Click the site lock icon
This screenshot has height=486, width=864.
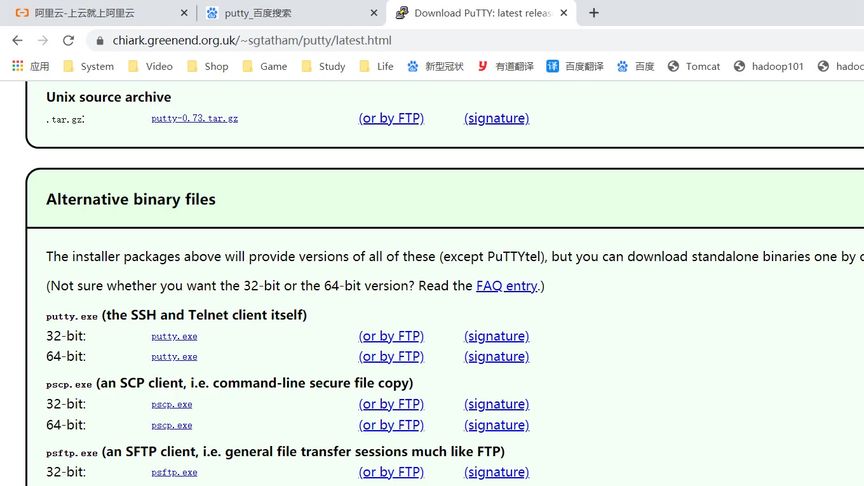(x=98, y=41)
